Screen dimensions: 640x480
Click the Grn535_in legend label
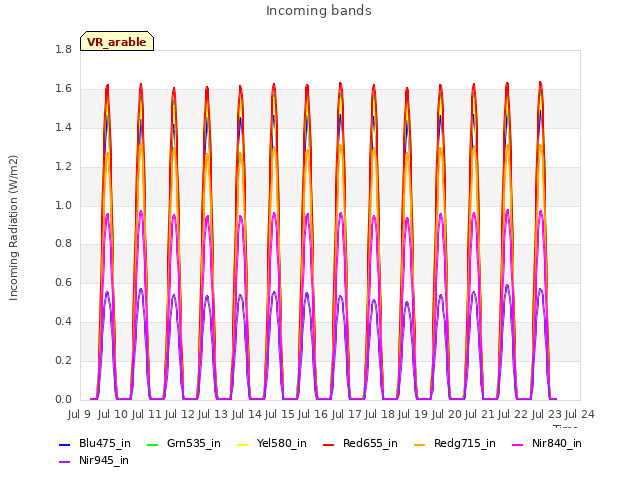pos(194,443)
